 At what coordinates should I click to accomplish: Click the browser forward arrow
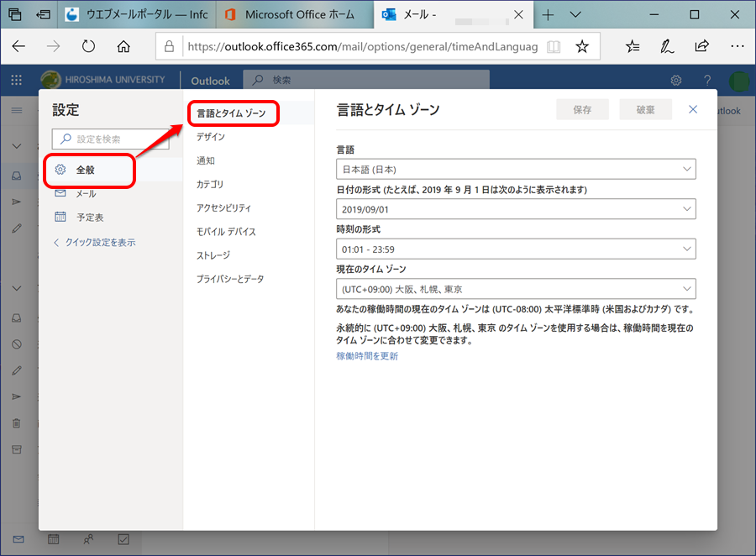[53, 46]
